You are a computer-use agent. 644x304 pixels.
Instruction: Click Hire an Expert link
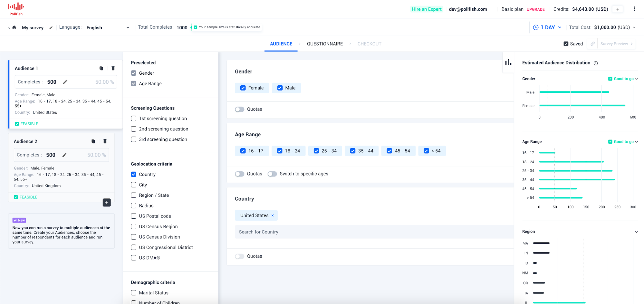tap(427, 9)
